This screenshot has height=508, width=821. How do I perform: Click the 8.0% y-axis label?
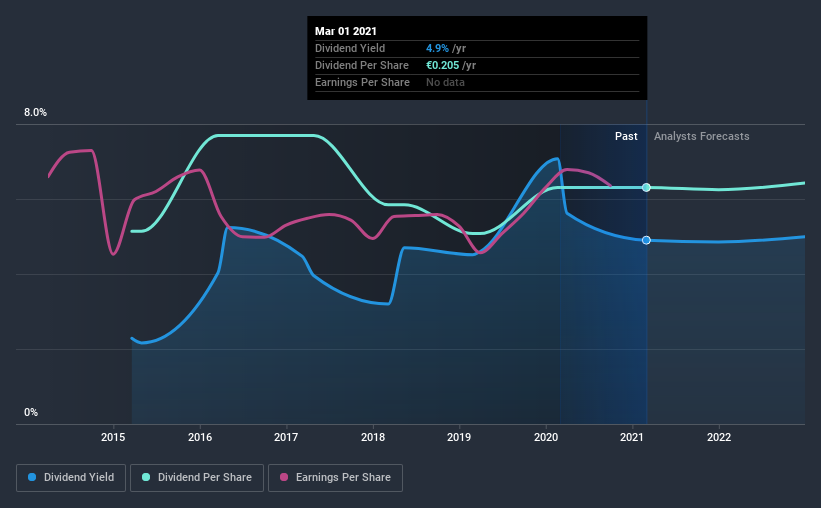click(35, 113)
